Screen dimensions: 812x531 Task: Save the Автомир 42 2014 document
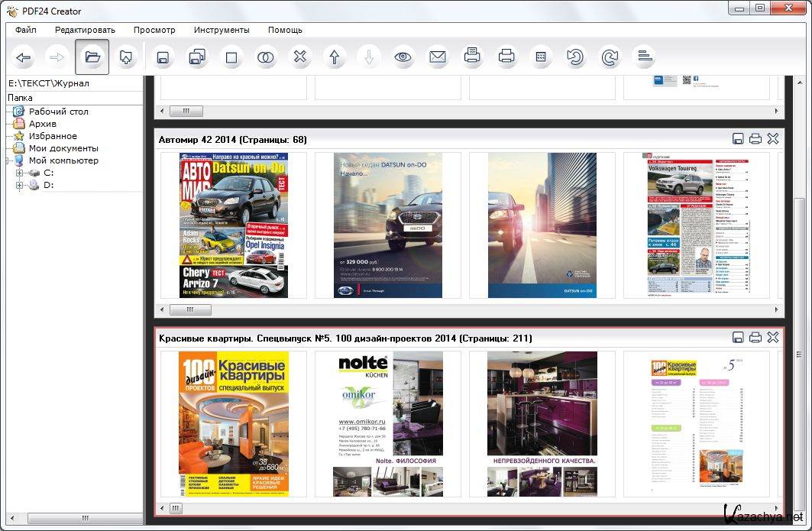point(738,139)
